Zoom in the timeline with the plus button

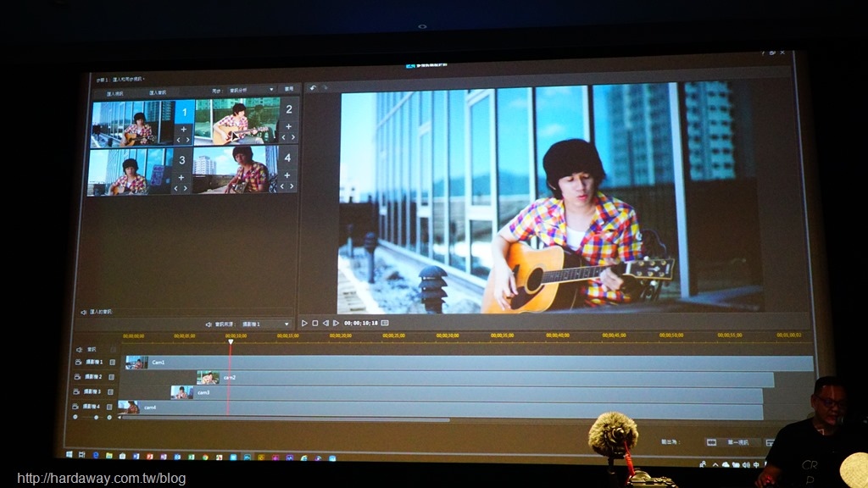click(109, 418)
